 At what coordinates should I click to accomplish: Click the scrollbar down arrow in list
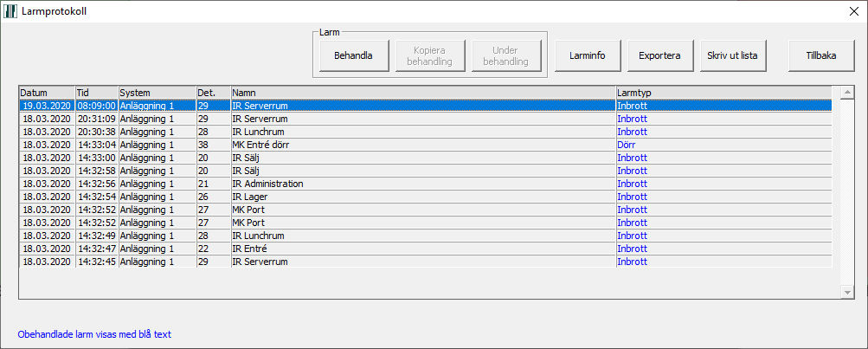847,291
